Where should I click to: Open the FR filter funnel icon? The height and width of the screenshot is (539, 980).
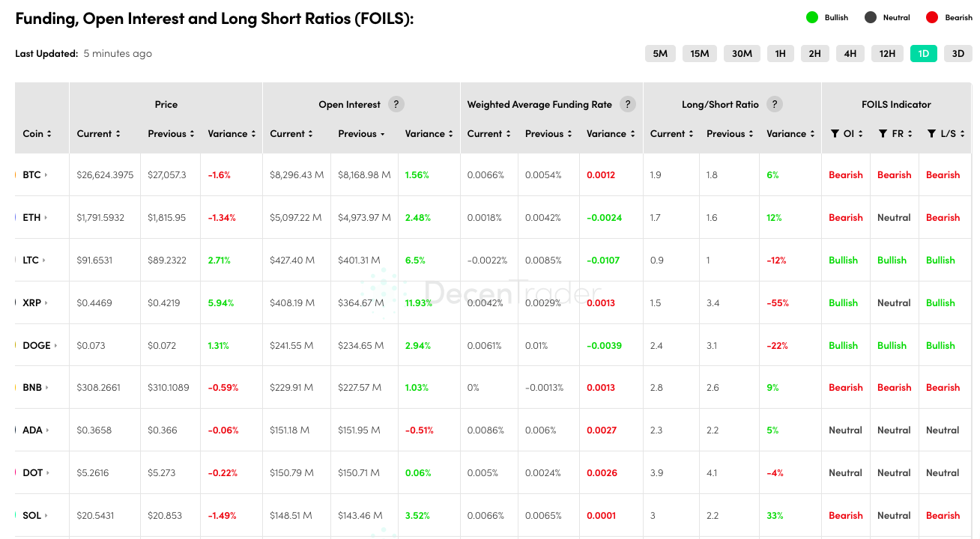tap(883, 133)
